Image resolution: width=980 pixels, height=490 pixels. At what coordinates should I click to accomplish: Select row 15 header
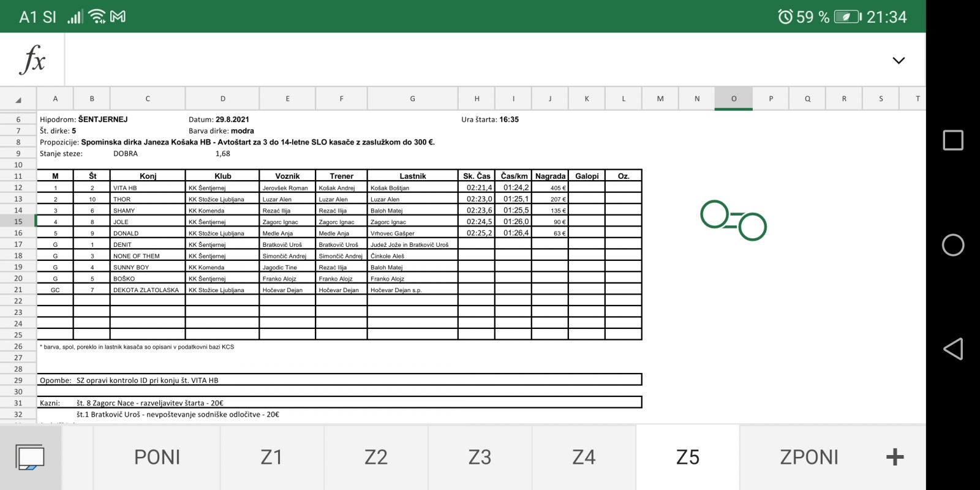(18, 222)
